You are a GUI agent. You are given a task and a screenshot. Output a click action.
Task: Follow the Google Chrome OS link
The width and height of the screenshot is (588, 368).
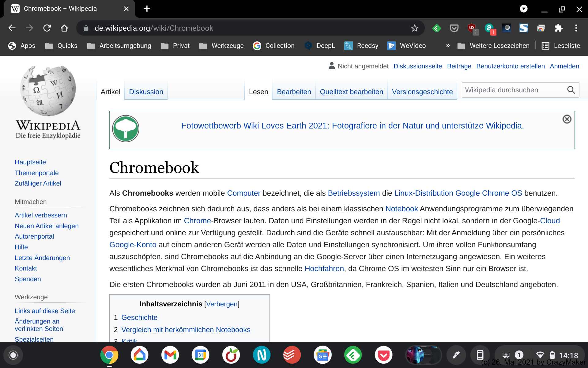coord(488,193)
